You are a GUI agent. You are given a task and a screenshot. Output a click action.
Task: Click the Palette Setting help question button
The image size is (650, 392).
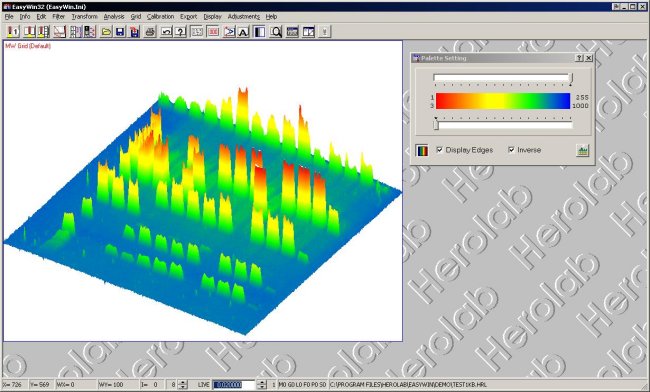(x=579, y=58)
